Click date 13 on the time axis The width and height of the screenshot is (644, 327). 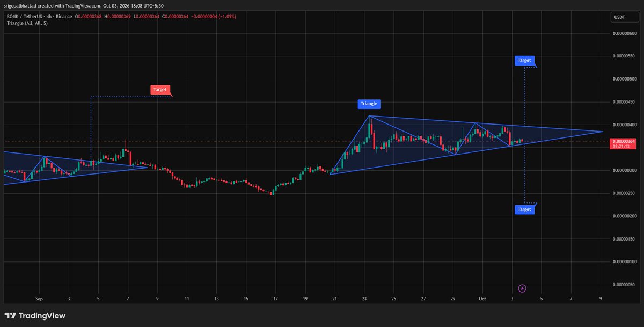pyautogui.click(x=216, y=298)
